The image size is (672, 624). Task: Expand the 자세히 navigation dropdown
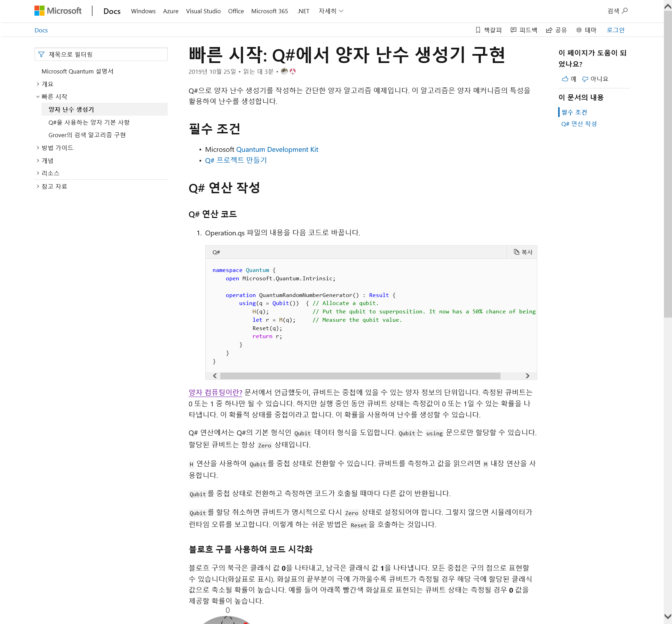[x=331, y=11]
